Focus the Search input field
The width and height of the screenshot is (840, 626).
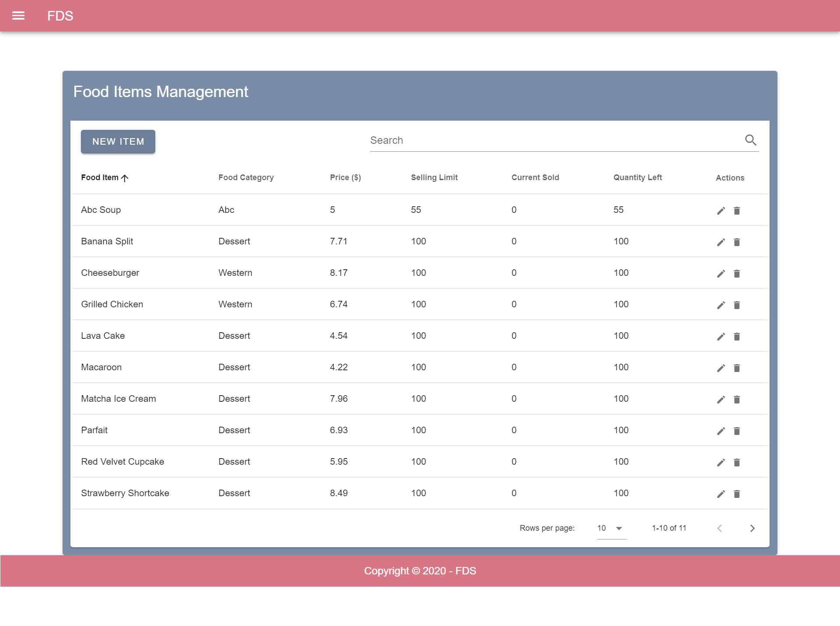[x=555, y=140]
